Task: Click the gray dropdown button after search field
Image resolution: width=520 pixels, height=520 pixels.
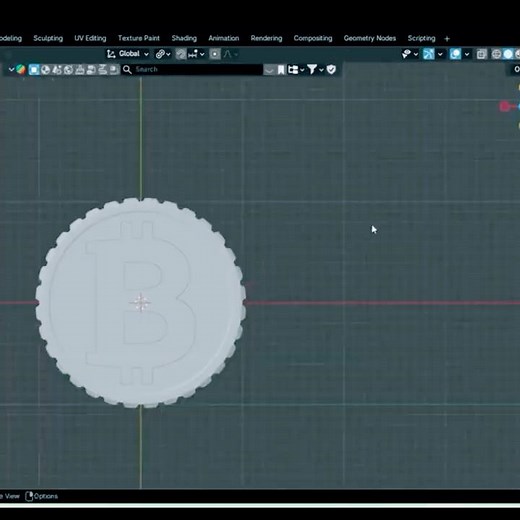Action: 269,70
